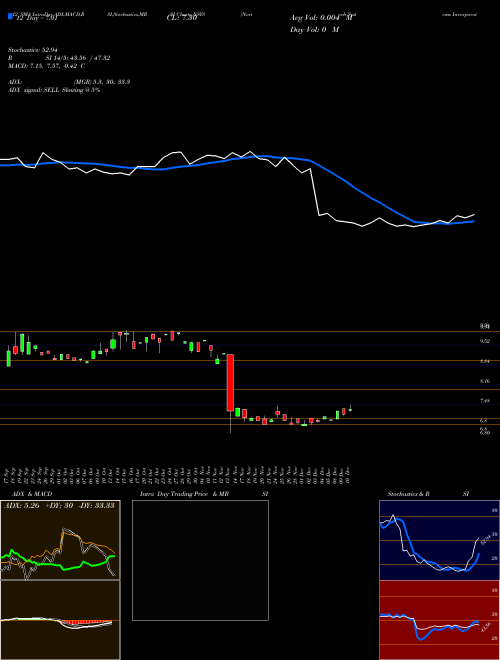Open the ADX indicator mini chart
500x660 pixels.
click(x=60, y=540)
